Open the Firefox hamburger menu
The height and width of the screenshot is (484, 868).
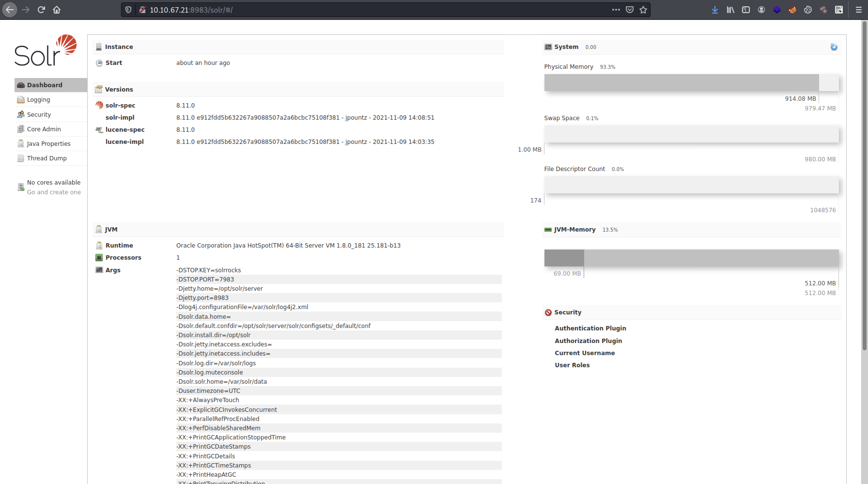(858, 10)
